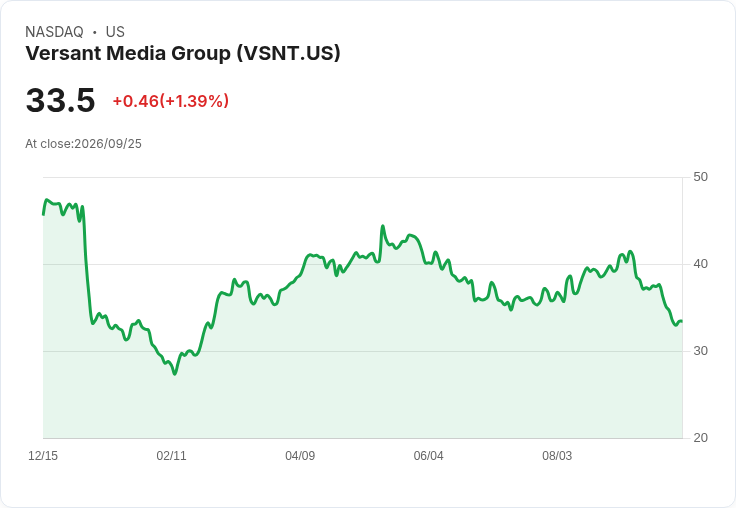Click the At close:2026/09/25 timestamp

click(84, 144)
